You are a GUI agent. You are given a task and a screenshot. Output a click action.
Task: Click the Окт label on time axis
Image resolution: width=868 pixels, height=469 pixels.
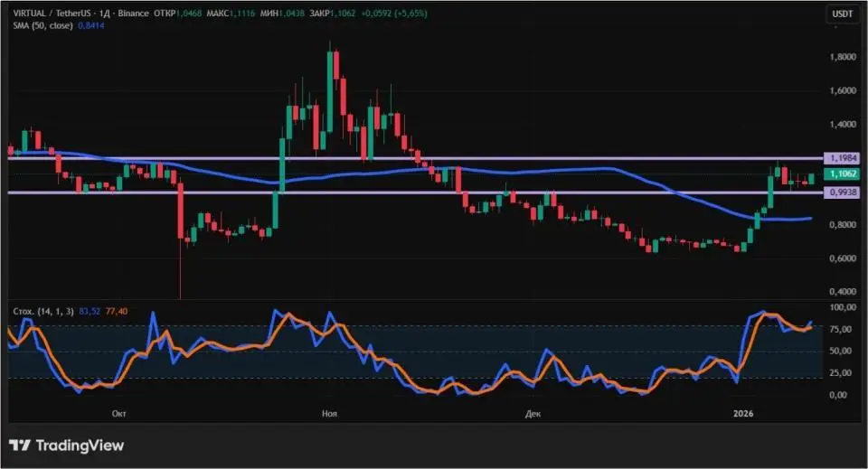pyautogui.click(x=118, y=413)
